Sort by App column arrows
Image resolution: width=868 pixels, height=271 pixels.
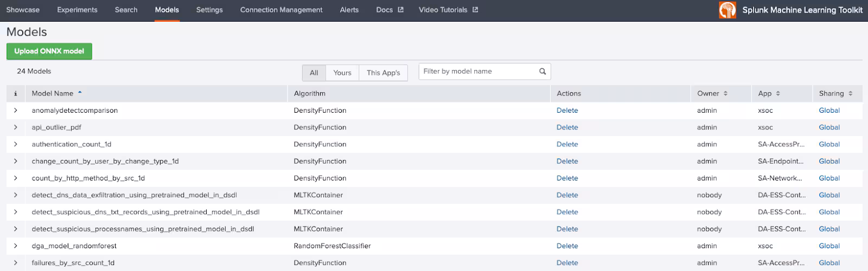[777, 94]
